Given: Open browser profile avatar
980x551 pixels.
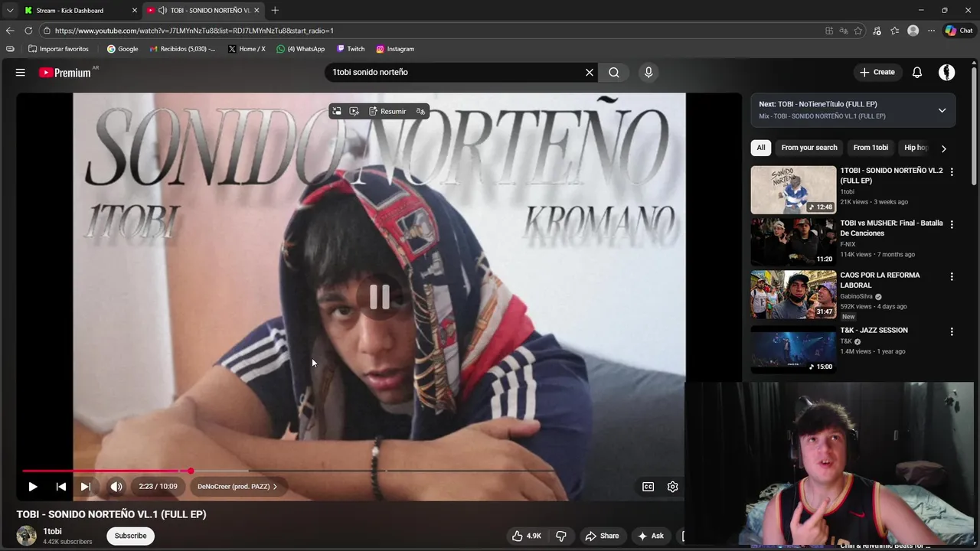Looking at the screenshot, I should click(x=913, y=31).
